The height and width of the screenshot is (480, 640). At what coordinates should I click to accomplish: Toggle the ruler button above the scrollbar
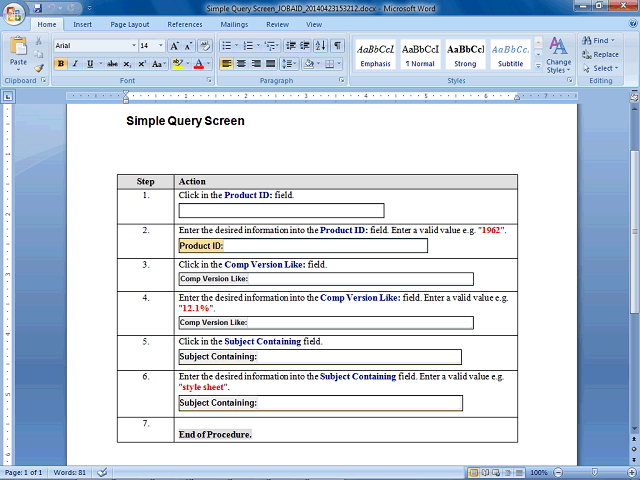(634, 97)
